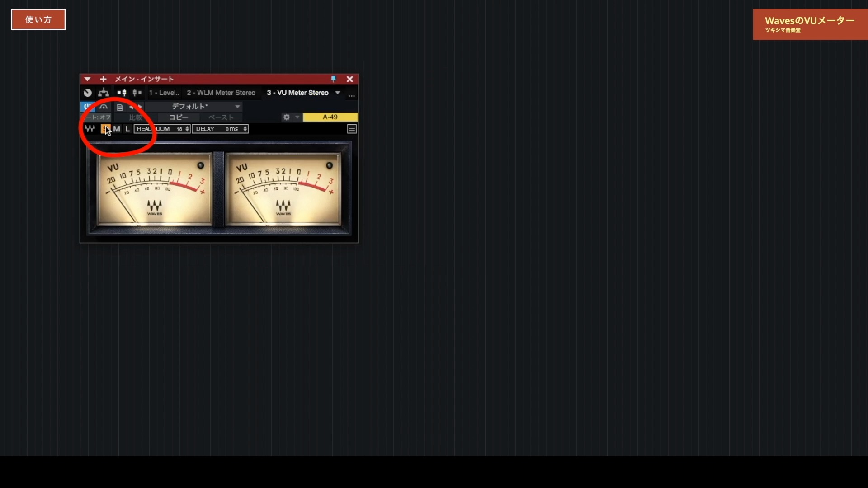Click the Waves logo icon
The height and width of the screenshot is (488, 868).
click(x=90, y=129)
